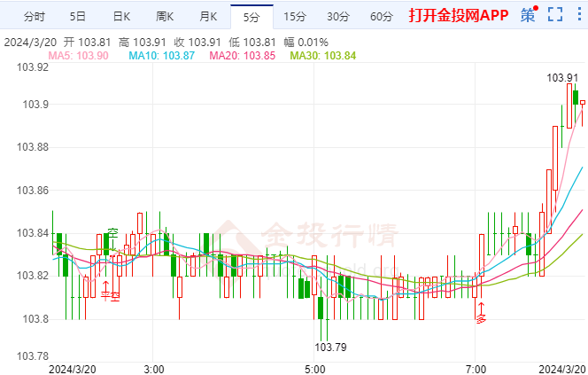Open the 60分 interval tab
This screenshot has width=588, height=375.
(x=382, y=17)
